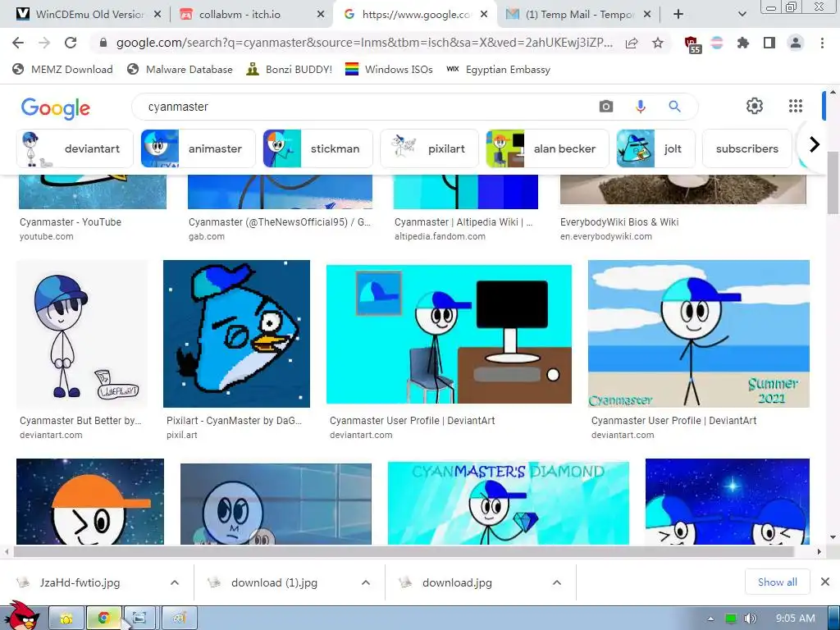Open Cyanmaster But Better stickman image

tap(82, 334)
